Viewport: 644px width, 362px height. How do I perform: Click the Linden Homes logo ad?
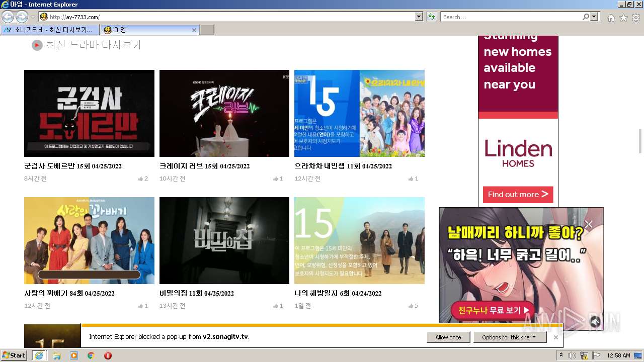pyautogui.click(x=518, y=153)
